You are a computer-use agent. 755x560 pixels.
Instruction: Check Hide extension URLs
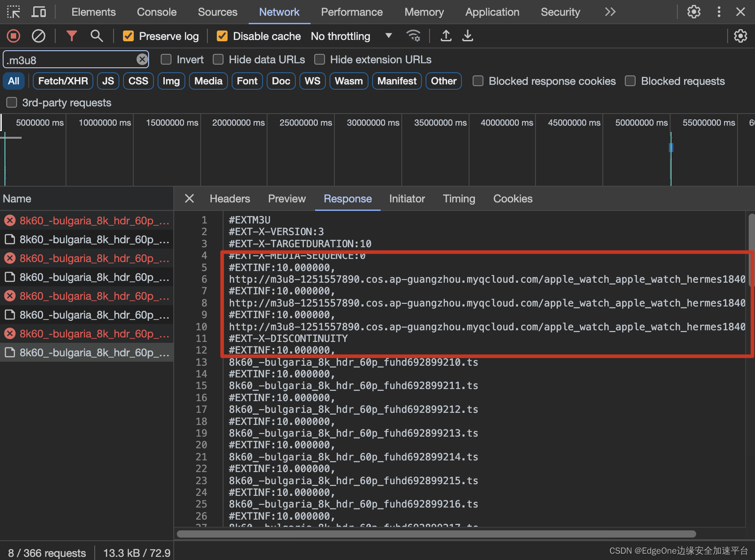coord(320,59)
